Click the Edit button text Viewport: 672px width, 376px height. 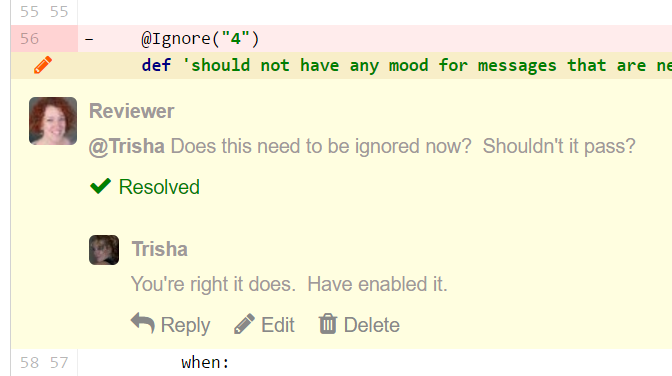(278, 325)
